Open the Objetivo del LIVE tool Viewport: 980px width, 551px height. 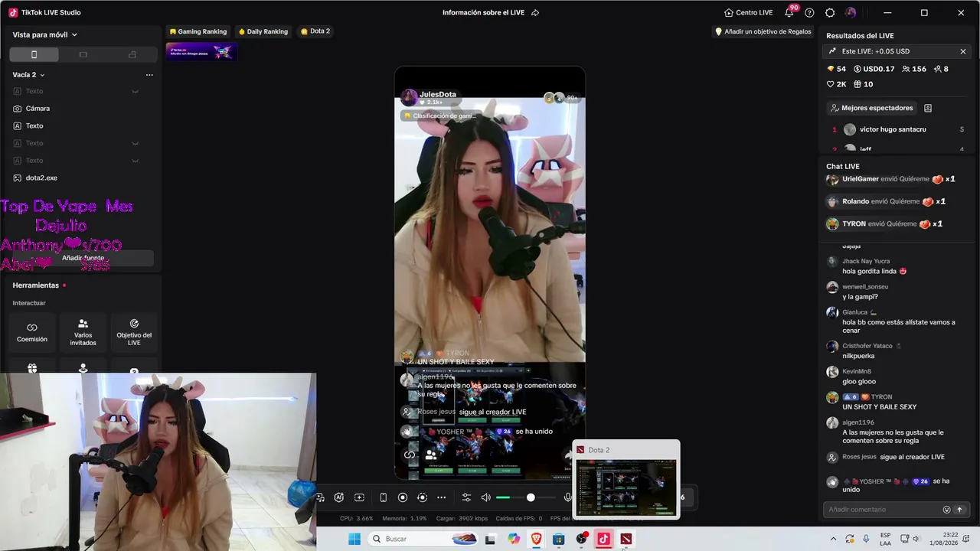[134, 333]
